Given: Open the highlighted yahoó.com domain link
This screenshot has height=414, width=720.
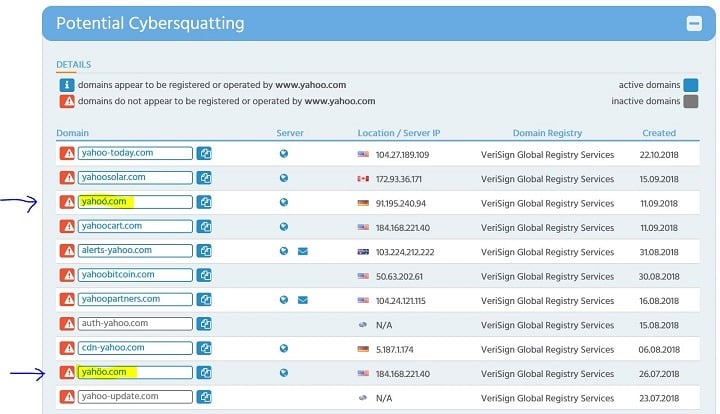Looking at the screenshot, I should (103, 202).
